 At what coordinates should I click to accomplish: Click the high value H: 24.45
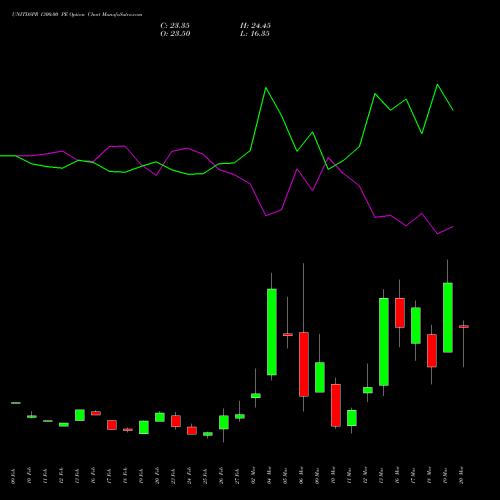pyautogui.click(x=255, y=26)
